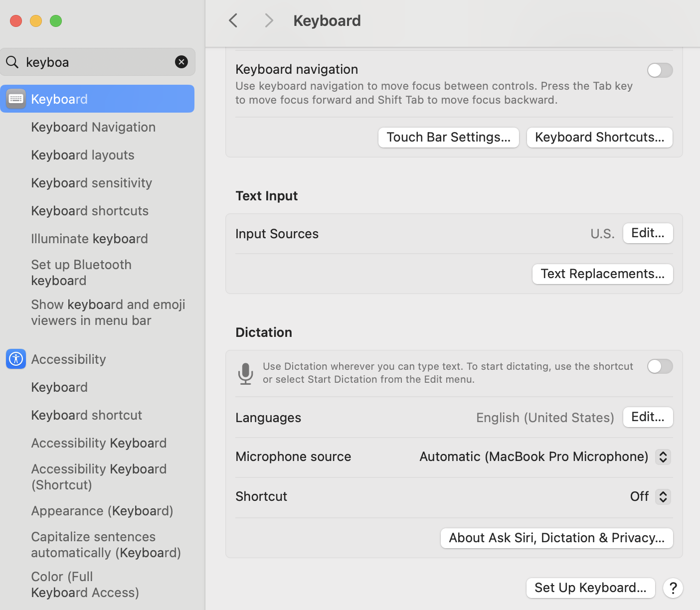Click the microphone icon in Dictation
700x610 pixels.
pos(245,373)
